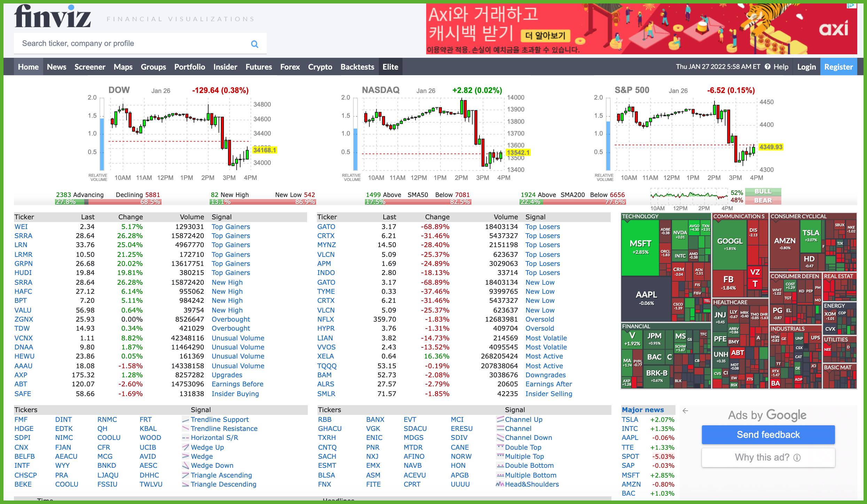Click the S&P 500 intraday chart
Image resolution: width=867 pixels, height=504 pixels.
click(x=688, y=134)
